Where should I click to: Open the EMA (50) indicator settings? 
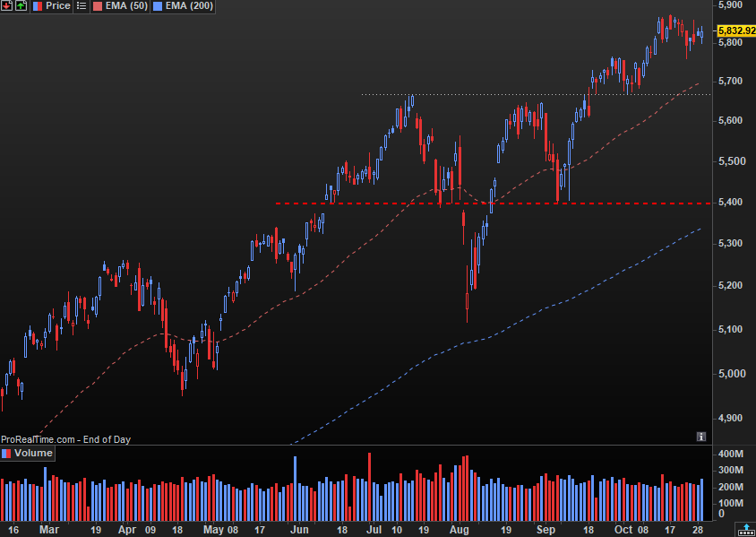120,5
